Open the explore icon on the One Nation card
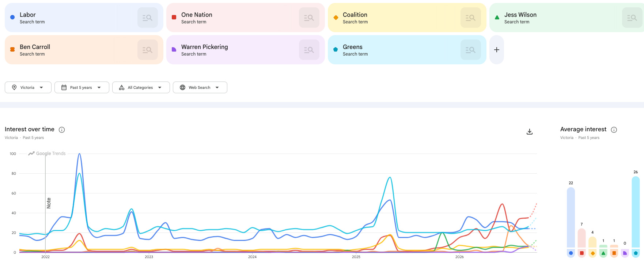Viewport: 644px width, 268px height. point(309,18)
